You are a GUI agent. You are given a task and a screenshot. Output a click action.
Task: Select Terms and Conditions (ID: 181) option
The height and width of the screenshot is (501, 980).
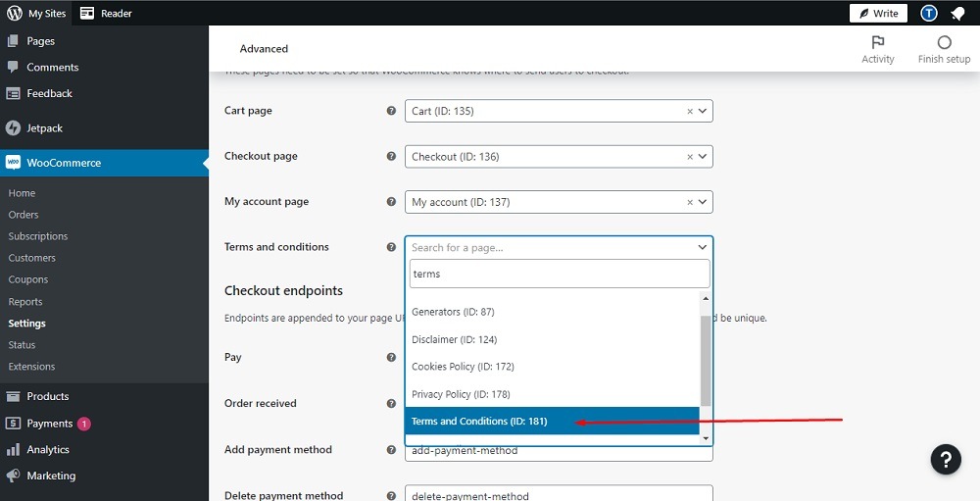click(552, 421)
